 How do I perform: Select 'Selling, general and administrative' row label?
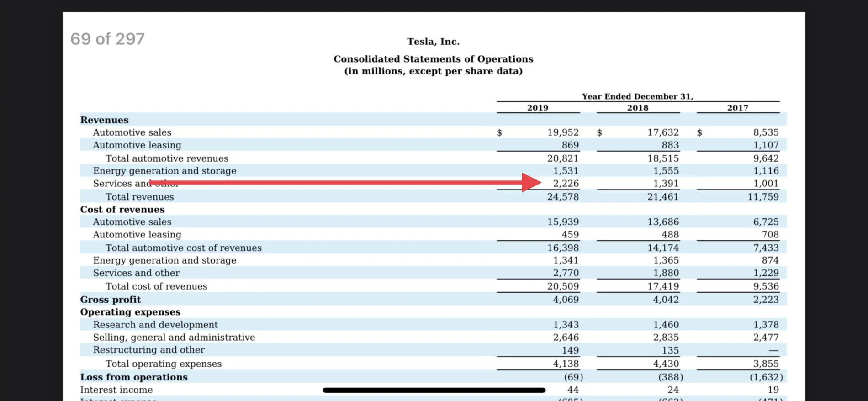coord(174,337)
